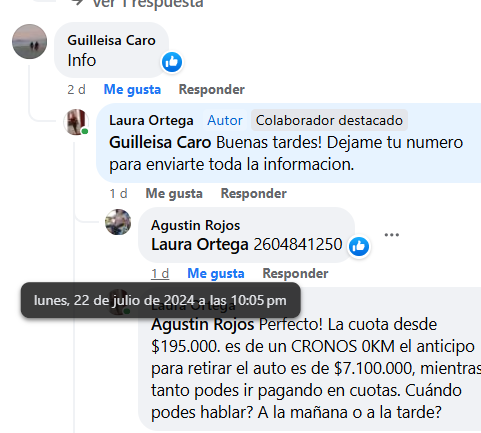Reply to Laura Ortega's Buenas tardes comment
The image size is (481, 433).
tap(254, 193)
